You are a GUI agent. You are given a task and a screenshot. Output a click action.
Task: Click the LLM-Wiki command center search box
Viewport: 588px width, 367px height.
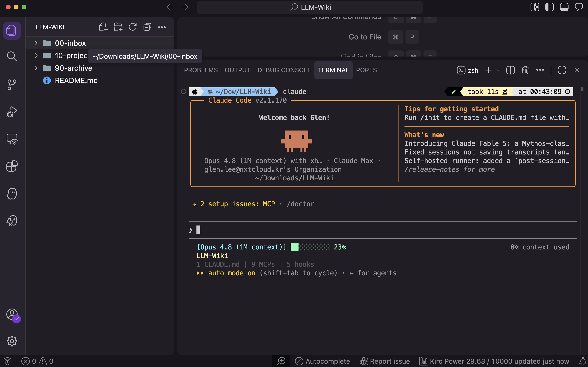310,7
